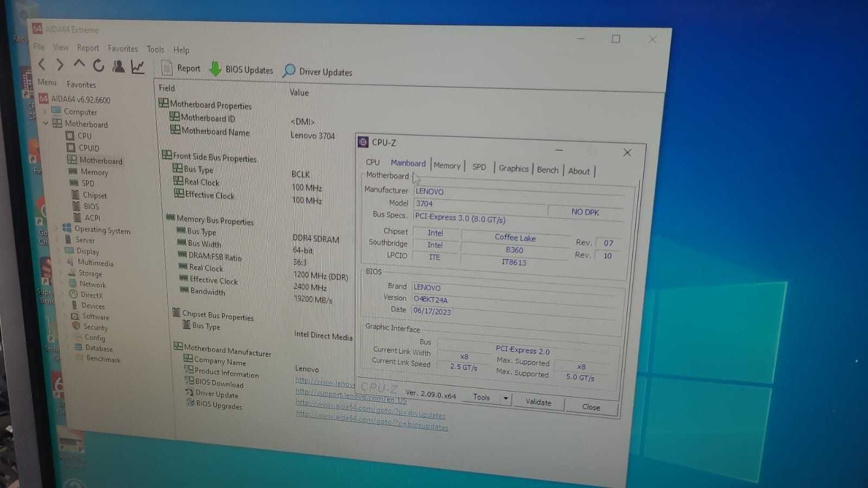
Task: Go forward with AIDA64 forward arrow
Action: (x=60, y=65)
